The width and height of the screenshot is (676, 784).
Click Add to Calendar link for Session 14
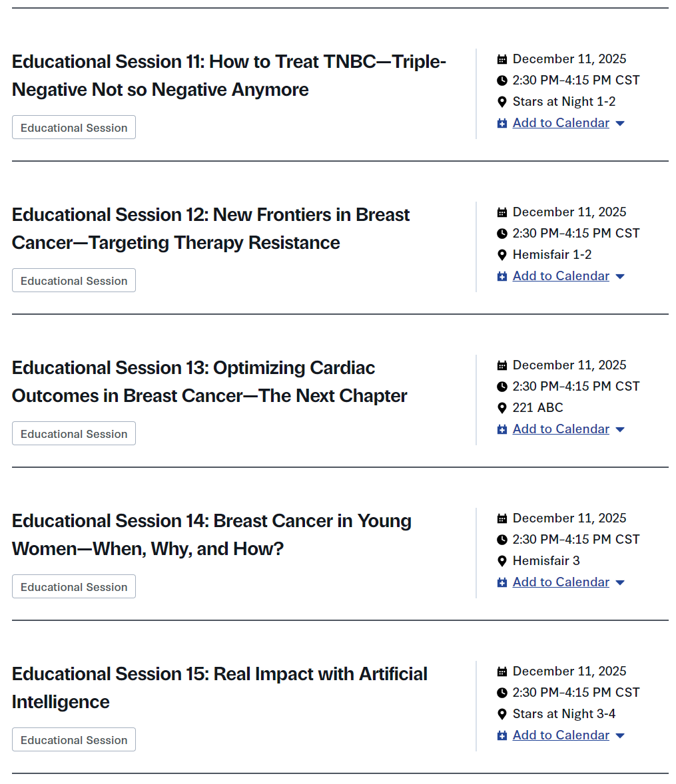pyautogui.click(x=561, y=582)
